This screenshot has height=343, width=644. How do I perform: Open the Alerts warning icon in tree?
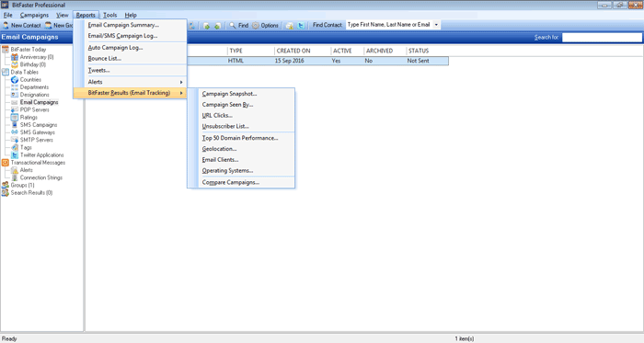(15, 170)
